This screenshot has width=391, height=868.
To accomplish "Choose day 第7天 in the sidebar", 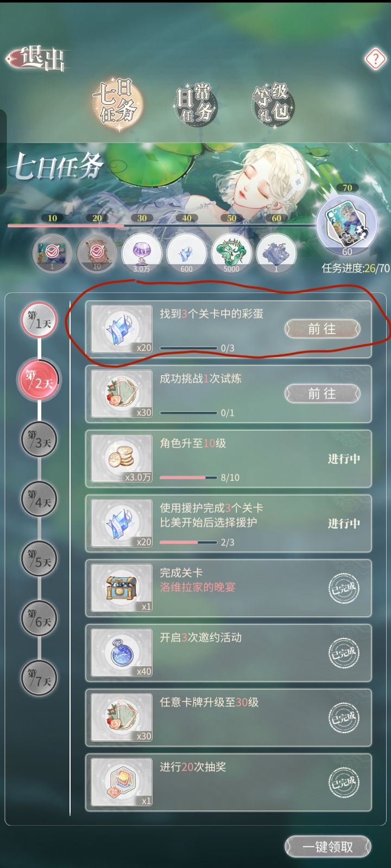I will 40,678.
